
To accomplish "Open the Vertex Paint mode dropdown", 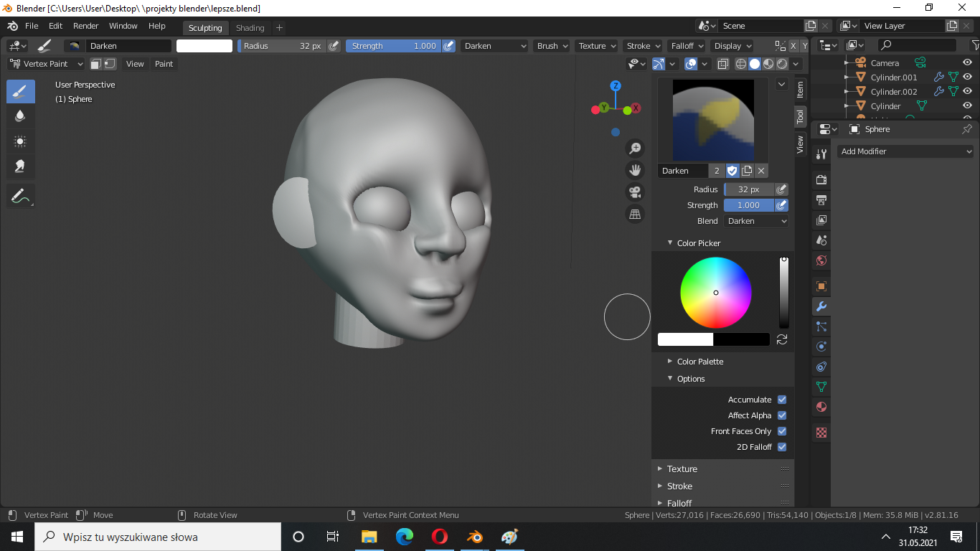I will click(x=47, y=64).
